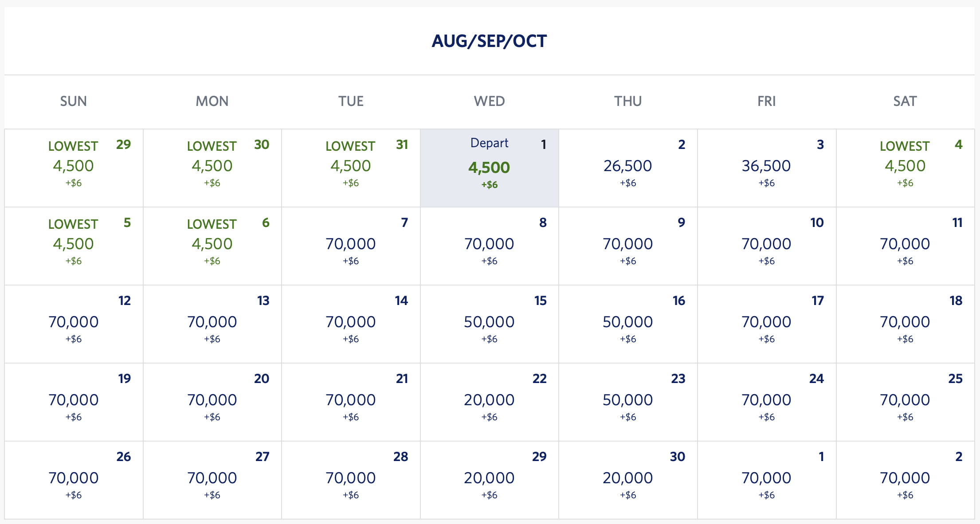The height and width of the screenshot is (524, 980).
Task: Select the 20,000 fare on Wednesday the 22nd
Action: [x=489, y=400]
